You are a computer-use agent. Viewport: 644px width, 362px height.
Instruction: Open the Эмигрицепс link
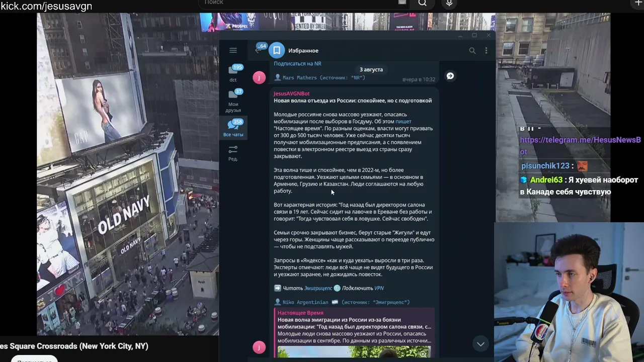318,288
